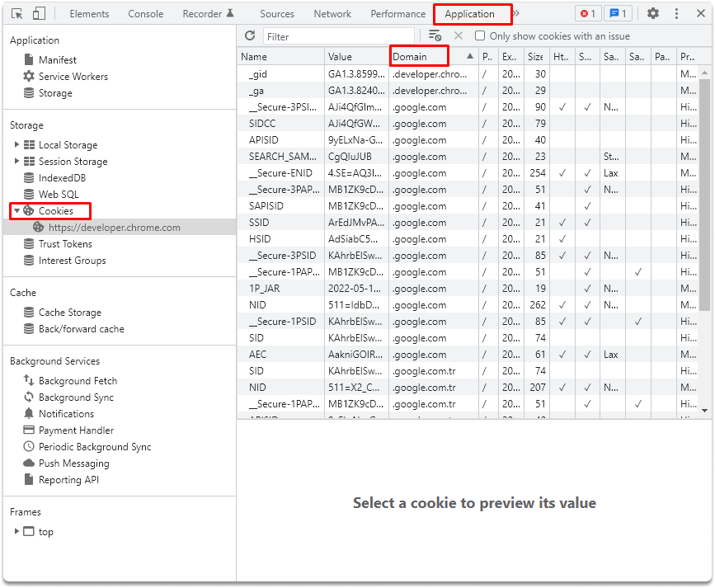Viewport: 715px width, 588px height.
Task: Sort cookies by Name column
Action: tap(280, 57)
